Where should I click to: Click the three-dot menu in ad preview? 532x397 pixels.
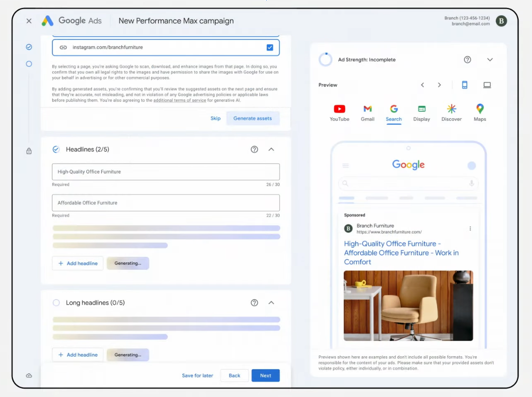pyautogui.click(x=470, y=229)
